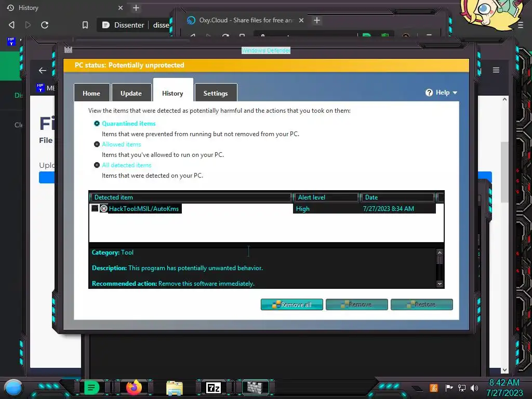532x399 pixels.
Task: Click the High alert level cell
Action: pyautogui.click(x=303, y=209)
